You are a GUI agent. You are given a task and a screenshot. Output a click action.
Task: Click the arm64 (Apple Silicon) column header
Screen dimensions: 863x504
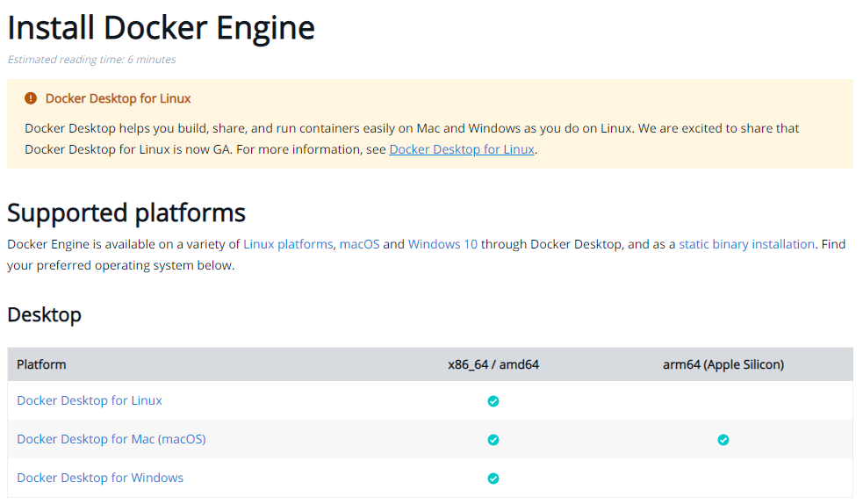723,364
